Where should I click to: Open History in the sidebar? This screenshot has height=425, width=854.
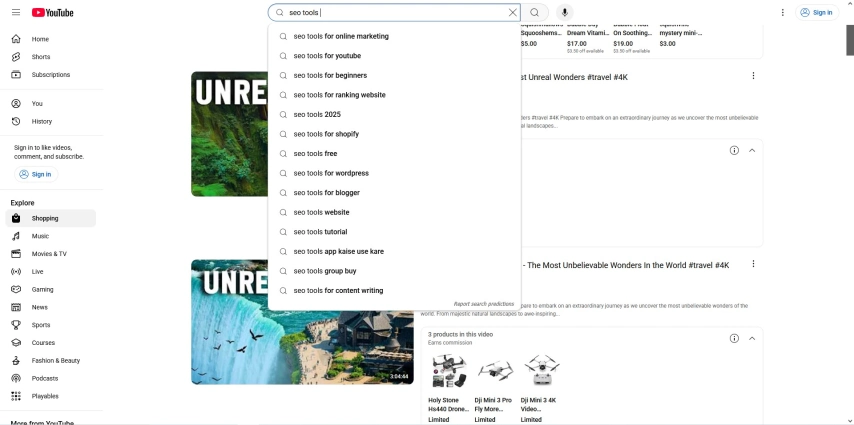click(41, 121)
